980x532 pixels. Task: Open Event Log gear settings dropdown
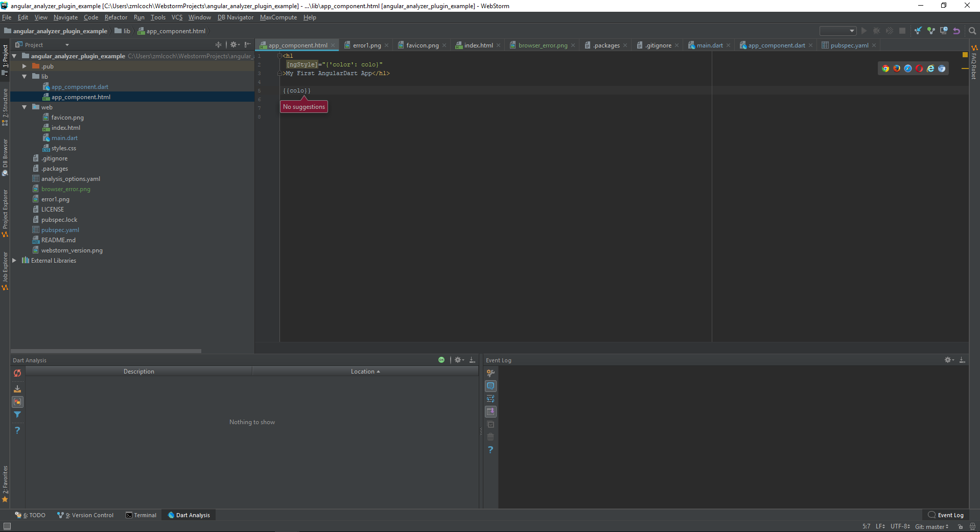click(x=949, y=360)
